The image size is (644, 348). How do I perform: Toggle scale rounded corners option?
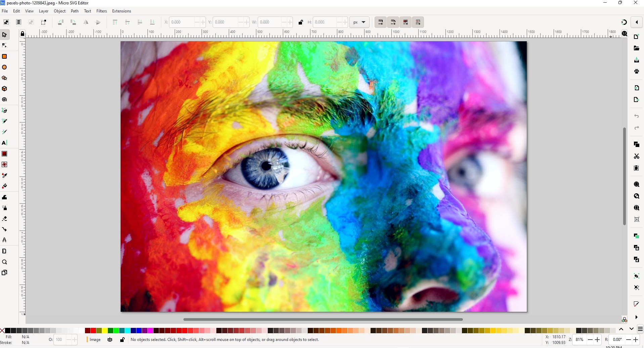pyautogui.click(x=393, y=22)
